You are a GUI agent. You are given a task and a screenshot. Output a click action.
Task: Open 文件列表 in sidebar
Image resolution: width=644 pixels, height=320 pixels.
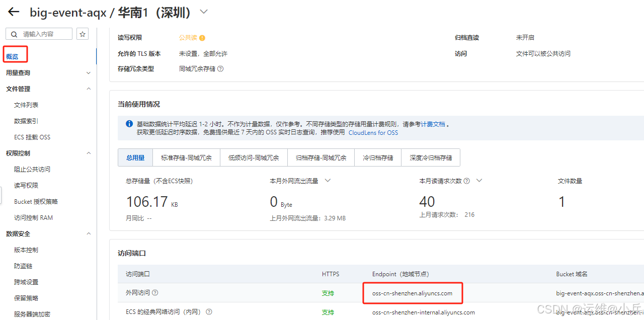[x=26, y=105]
